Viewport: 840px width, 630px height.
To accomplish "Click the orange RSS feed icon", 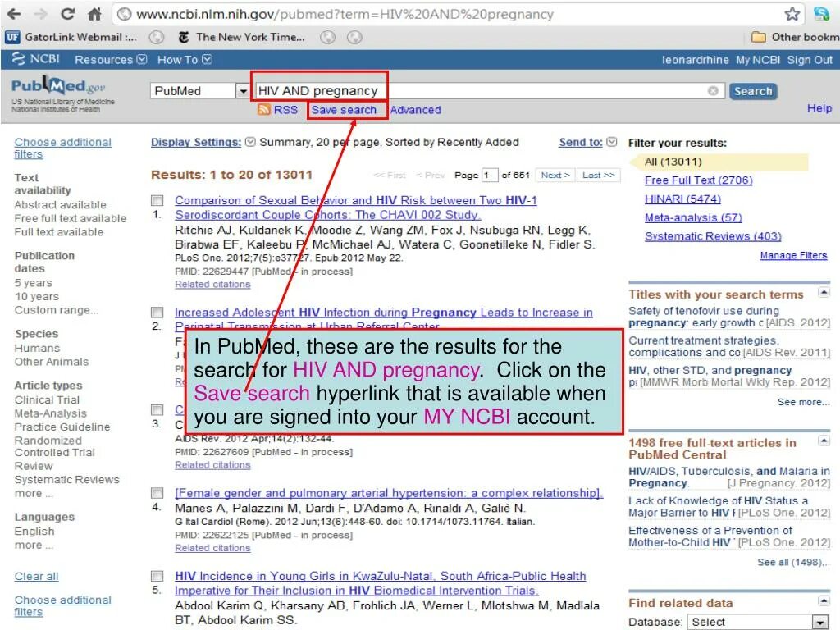I will 263,110.
